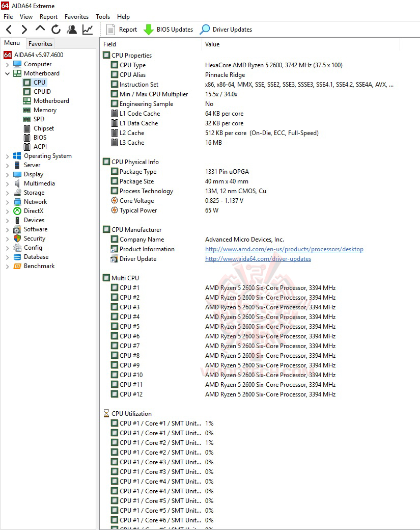Screen dimensions: 420x530
Task: Expand the Devices tree node
Action: pos(8,220)
